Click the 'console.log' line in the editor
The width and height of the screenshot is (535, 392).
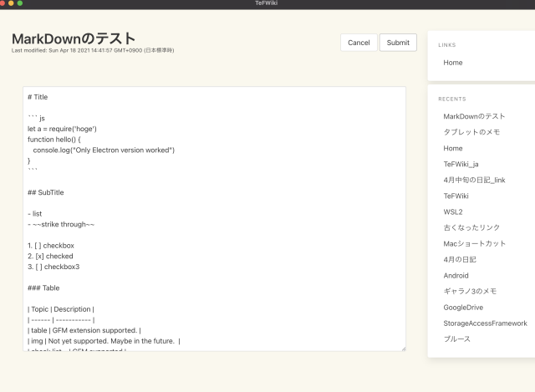tap(104, 150)
